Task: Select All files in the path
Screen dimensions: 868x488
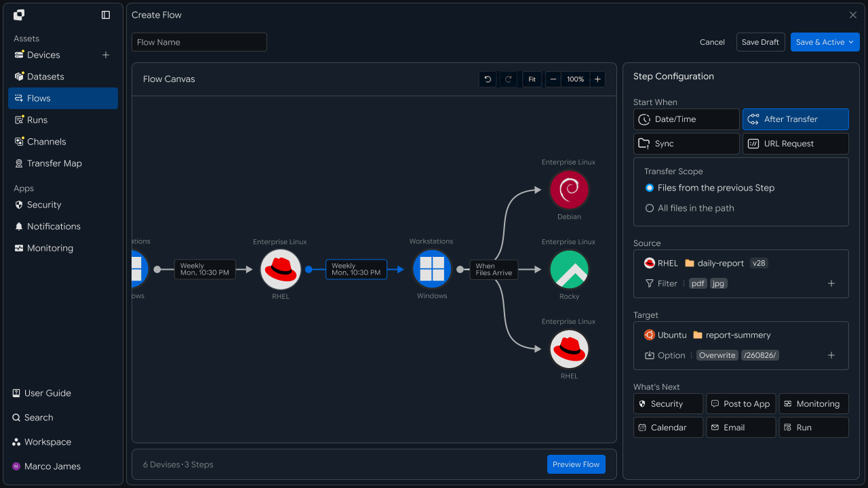Action: pos(690,208)
